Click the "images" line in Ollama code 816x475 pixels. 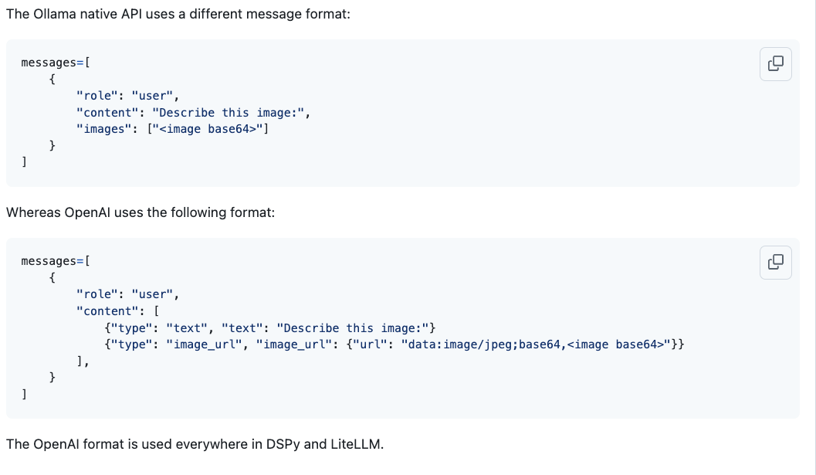172,129
